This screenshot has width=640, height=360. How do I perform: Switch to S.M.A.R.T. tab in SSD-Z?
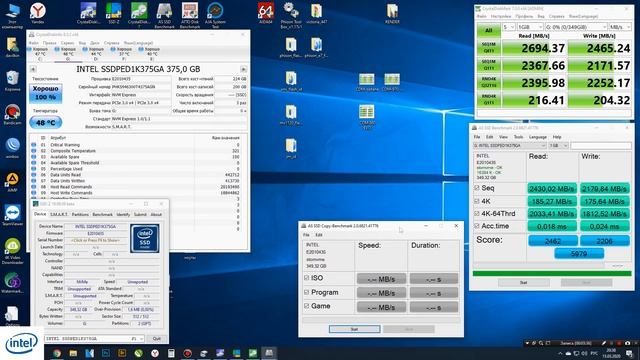[59, 214]
